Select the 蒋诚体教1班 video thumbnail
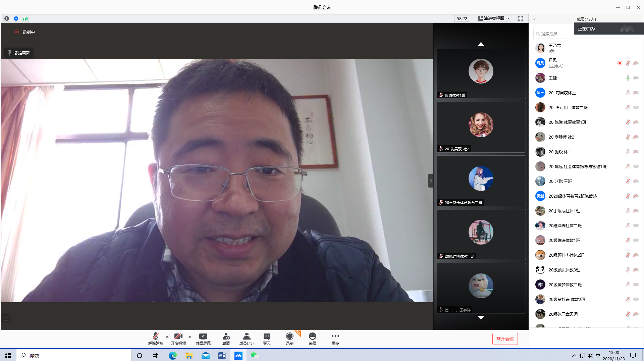The height and width of the screenshot is (361, 644). 481,73
